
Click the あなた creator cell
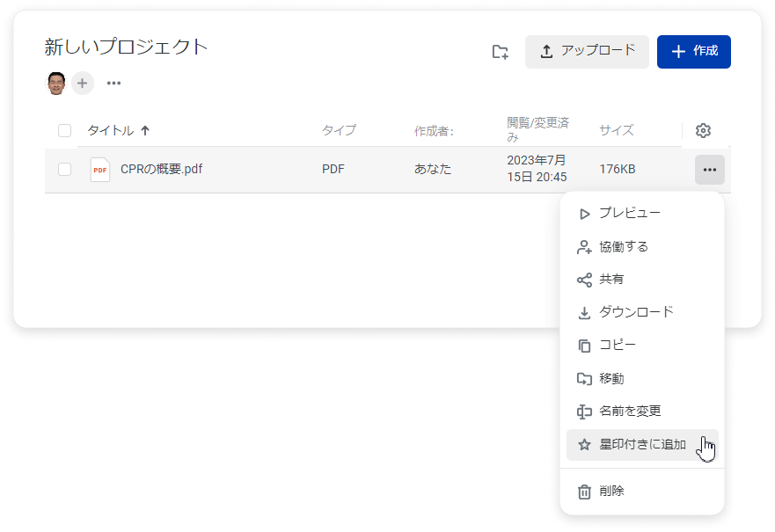pos(433,169)
